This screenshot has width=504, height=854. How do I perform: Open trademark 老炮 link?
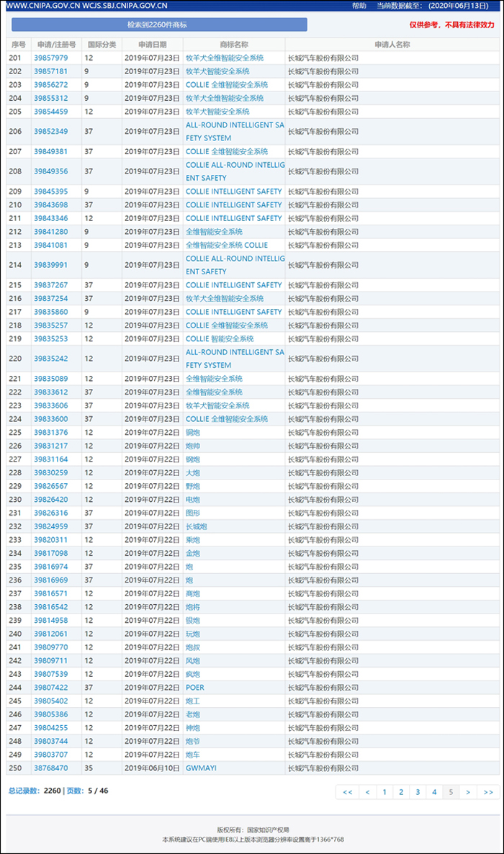193,714
